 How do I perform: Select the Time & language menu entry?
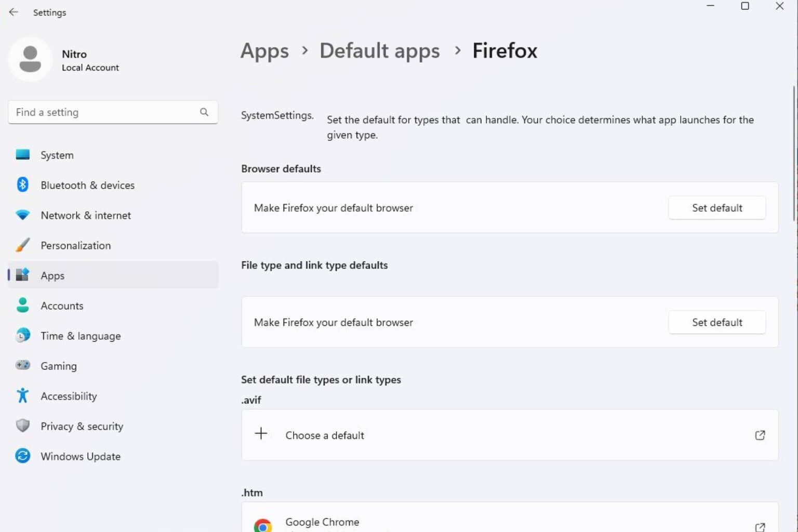point(81,336)
